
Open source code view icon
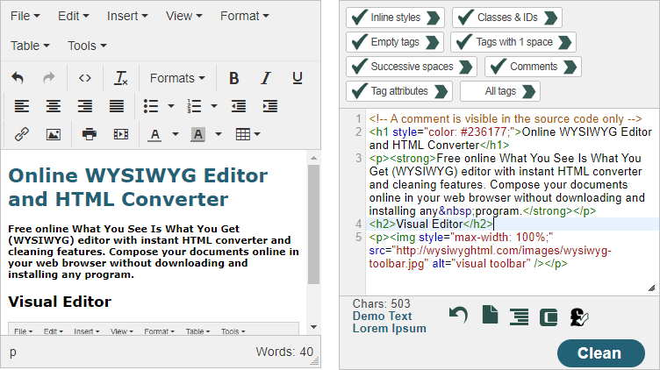click(x=85, y=78)
